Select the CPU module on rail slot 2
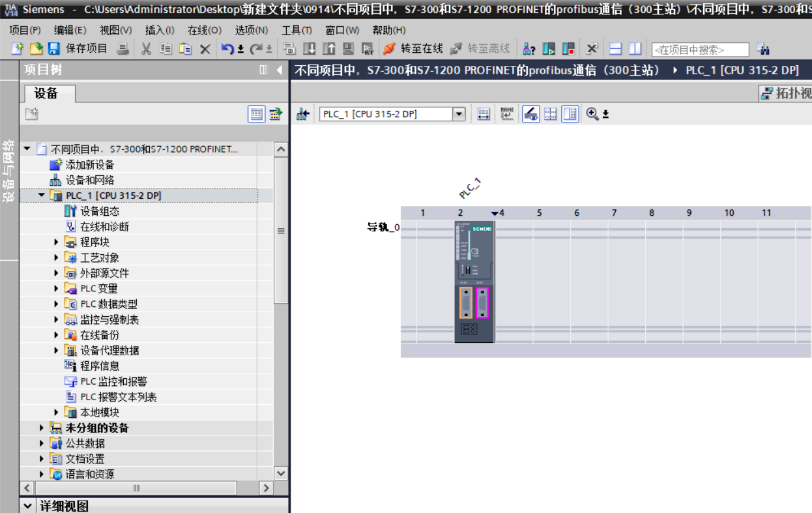The height and width of the screenshot is (513, 812). pyautogui.click(x=474, y=282)
